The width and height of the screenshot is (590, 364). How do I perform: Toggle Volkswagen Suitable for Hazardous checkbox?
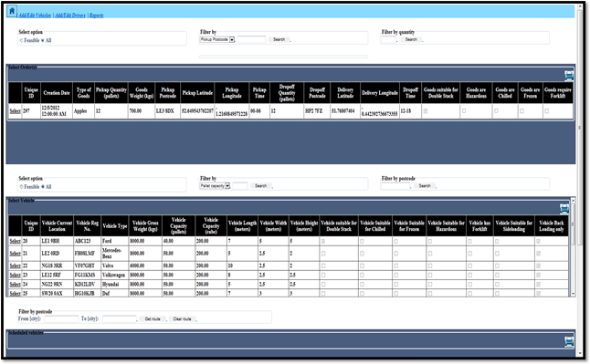(x=430, y=275)
